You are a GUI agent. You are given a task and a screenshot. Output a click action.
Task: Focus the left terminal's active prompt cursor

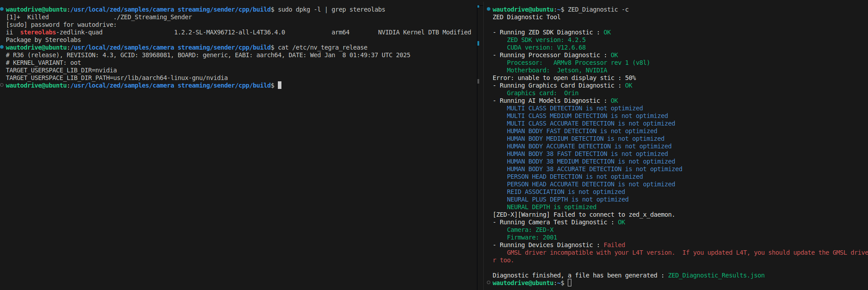(x=280, y=85)
